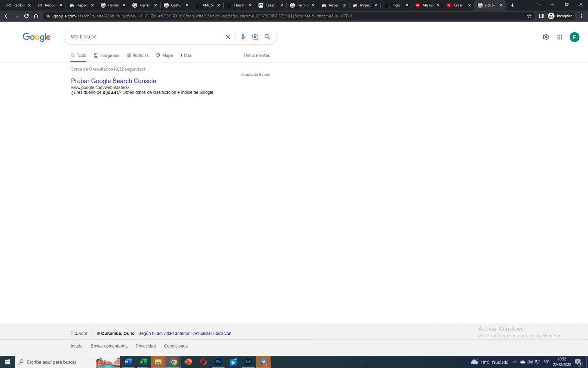Open File Explorer from taskbar
The width and height of the screenshot is (588, 368).
[158, 362]
